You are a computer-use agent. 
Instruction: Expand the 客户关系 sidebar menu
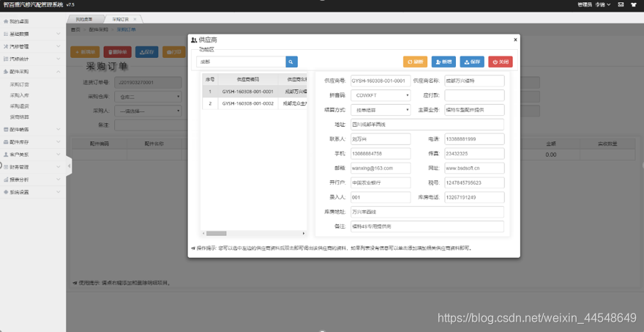click(x=33, y=155)
